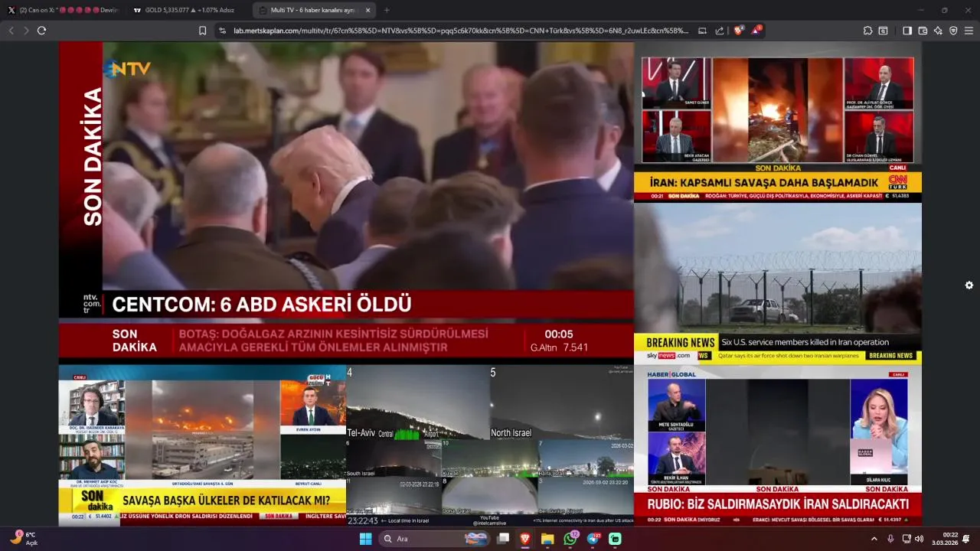Open the notifications bell icon
Image resolution: width=980 pixels, height=551 pixels.
click(x=966, y=539)
